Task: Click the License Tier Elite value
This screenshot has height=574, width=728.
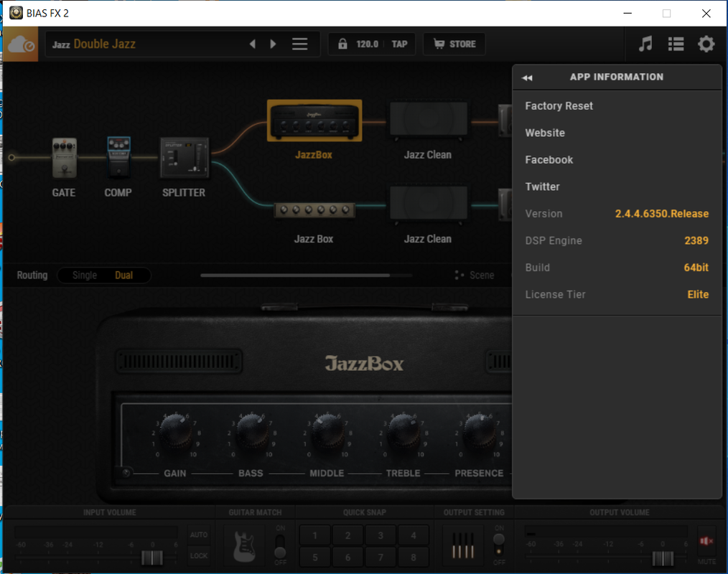Action: tap(698, 294)
